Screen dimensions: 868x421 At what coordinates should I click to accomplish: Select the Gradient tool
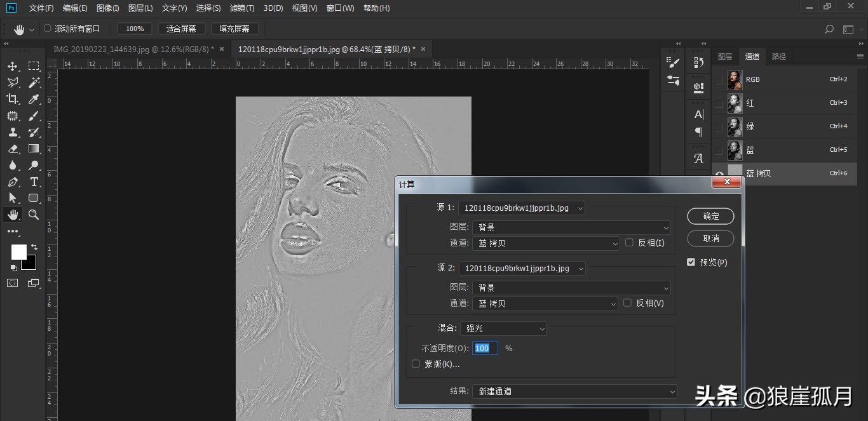[34, 149]
